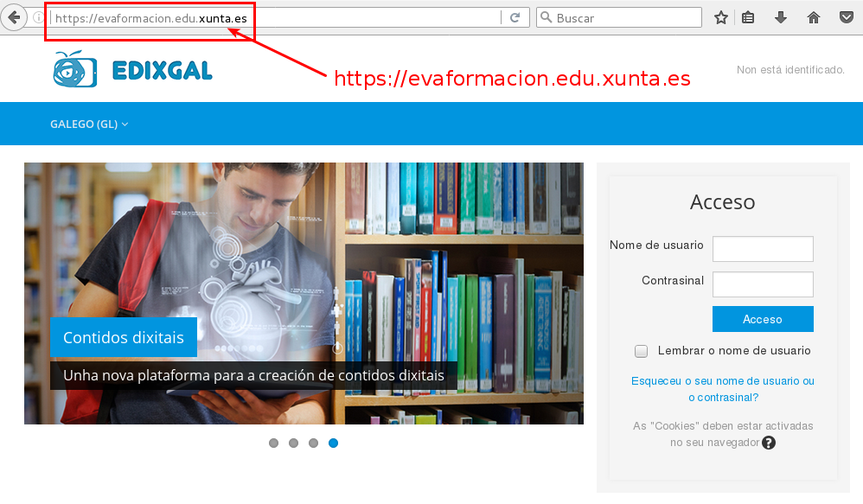The width and height of the screenshot is (863, 504).
Task: Select the second carousel navigation dot
Action: tap(293, 443)
